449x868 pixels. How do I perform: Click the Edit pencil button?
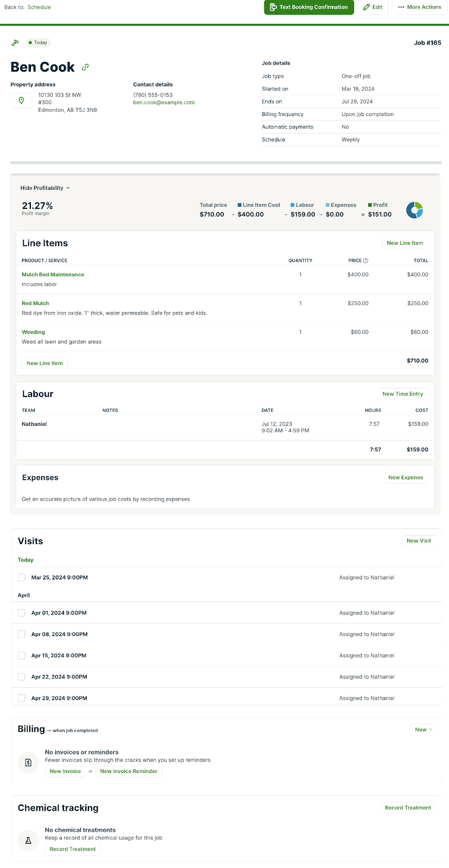pyautogui.click(x=373, y=7)
